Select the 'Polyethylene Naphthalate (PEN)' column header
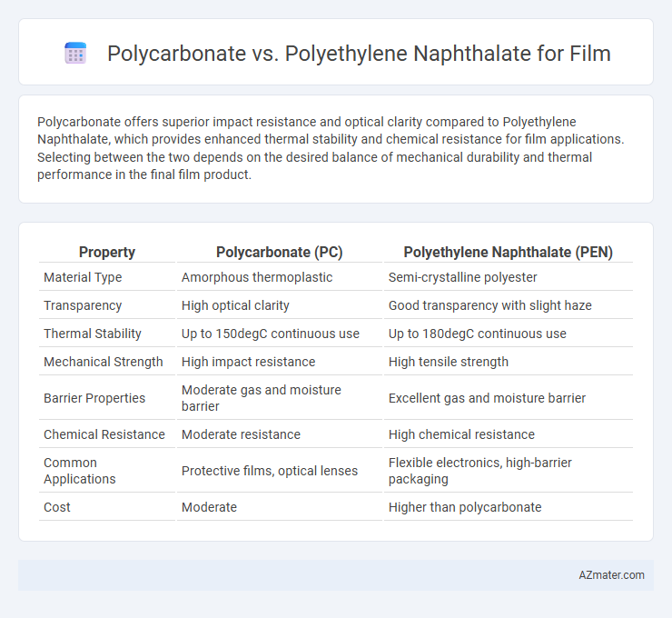The height and width of the screenshot is (618, 672). (x=509, y=252)
